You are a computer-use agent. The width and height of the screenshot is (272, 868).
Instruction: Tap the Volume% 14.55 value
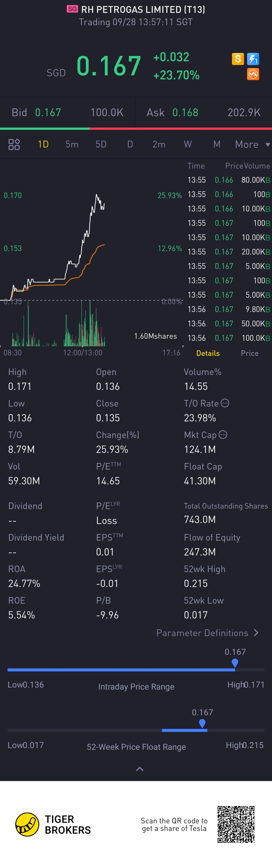tap(196, 386)
